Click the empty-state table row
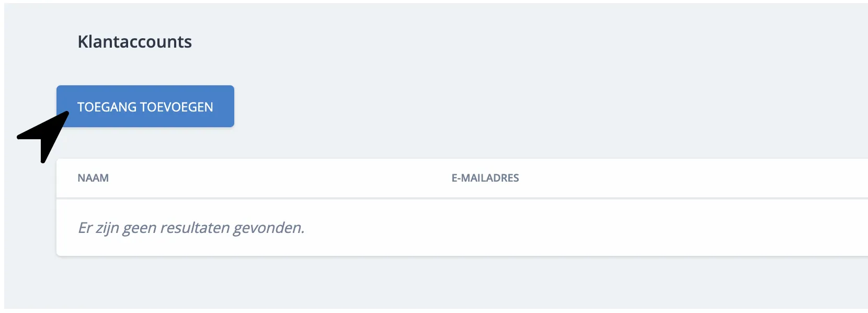Screen dimensions: 868x313 tap(314, 228)
